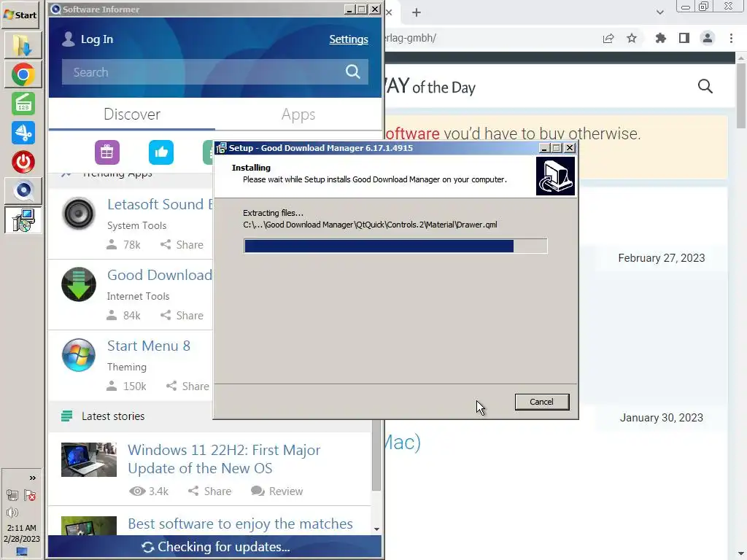Image resolution: width=747 pixels, height=560 pixels.
Task: Launch Google Chrome from the taskbar
Action: pos(23,75)
